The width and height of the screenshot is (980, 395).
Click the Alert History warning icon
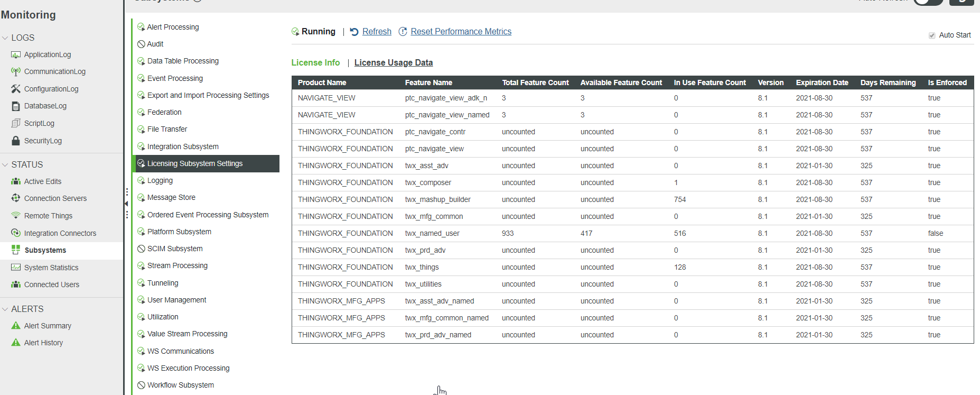[16, 343]
